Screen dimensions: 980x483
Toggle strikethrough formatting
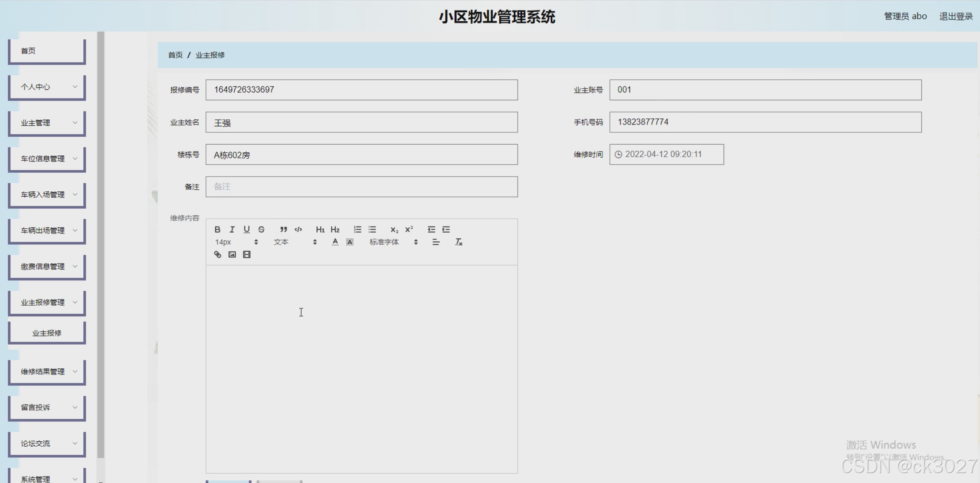pyautogui.click(x=261, y=230)
